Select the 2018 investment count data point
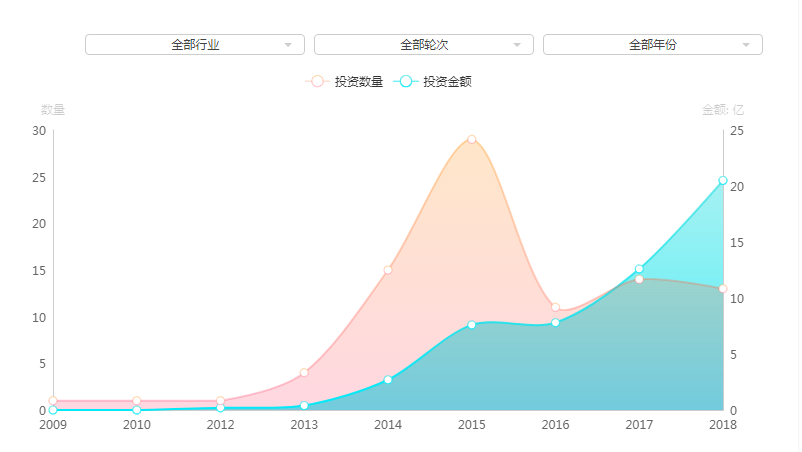 click(723, 289)
